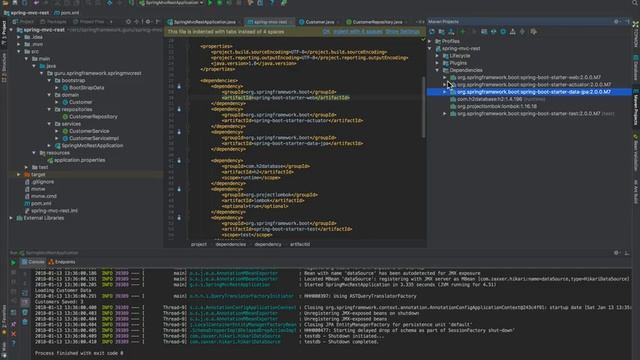Click red X close icon in Run panel
640x360 pixels.
click(x=13, y=334)
